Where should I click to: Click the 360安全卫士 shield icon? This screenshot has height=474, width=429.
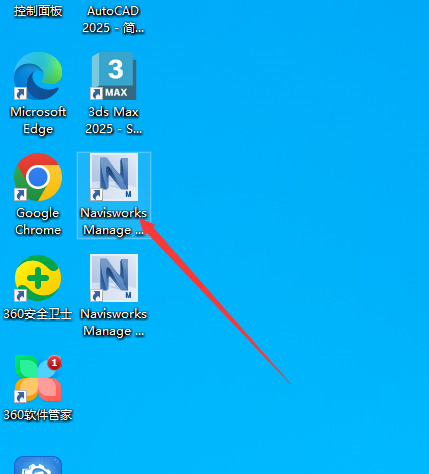[38, 278]
